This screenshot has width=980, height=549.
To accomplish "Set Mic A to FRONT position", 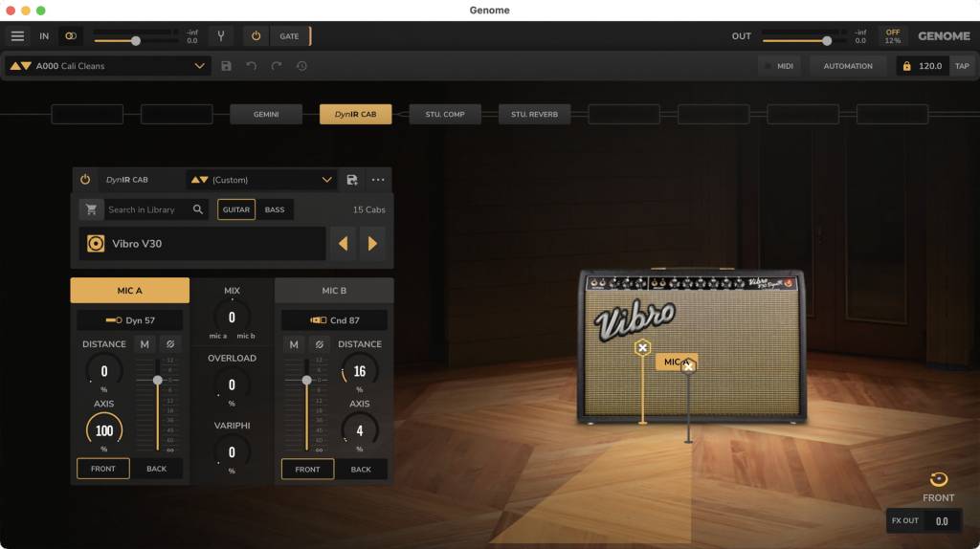I will [x=103, y=469].
